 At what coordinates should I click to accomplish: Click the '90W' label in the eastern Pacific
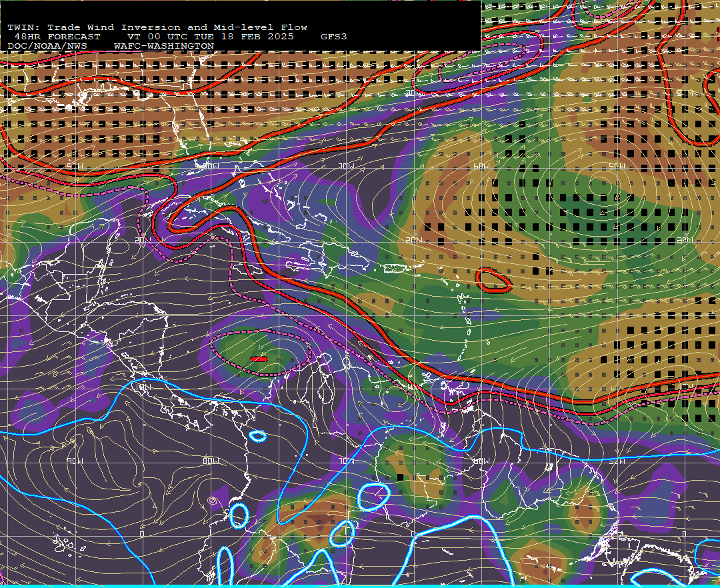coord(75,461)
